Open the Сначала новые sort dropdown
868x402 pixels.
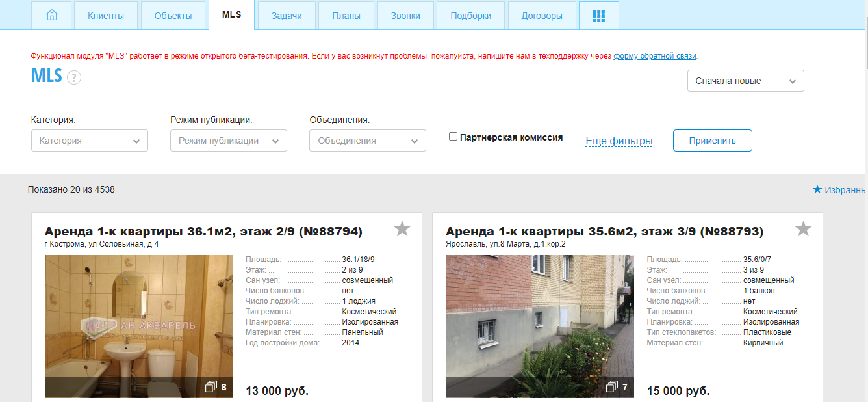[745, 81]
